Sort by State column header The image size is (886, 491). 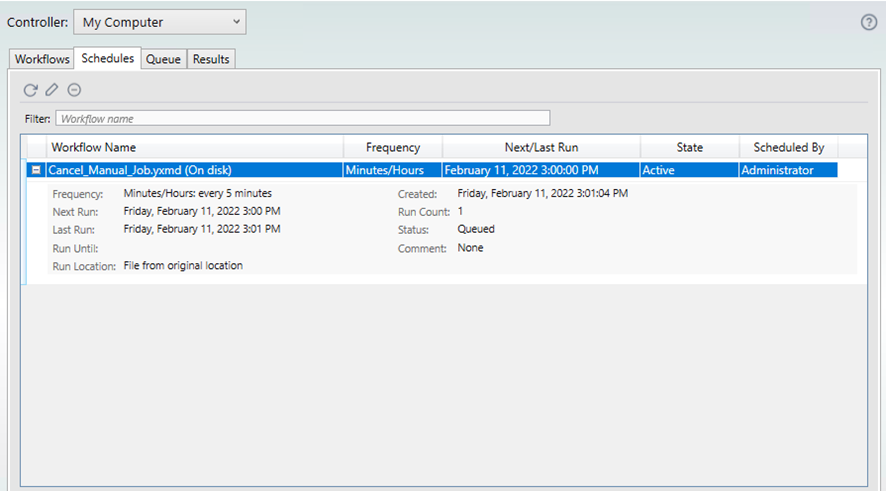pyautogui.click(x=689, y=147)
